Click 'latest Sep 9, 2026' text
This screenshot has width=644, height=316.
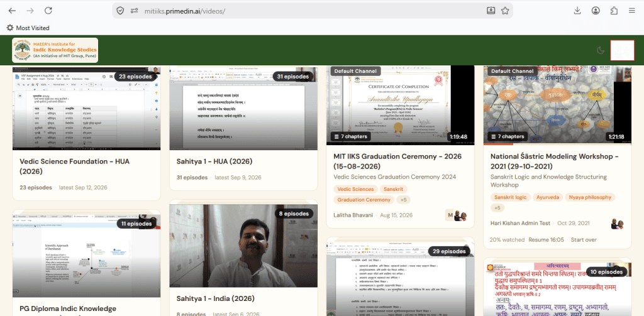pos(238,178)
